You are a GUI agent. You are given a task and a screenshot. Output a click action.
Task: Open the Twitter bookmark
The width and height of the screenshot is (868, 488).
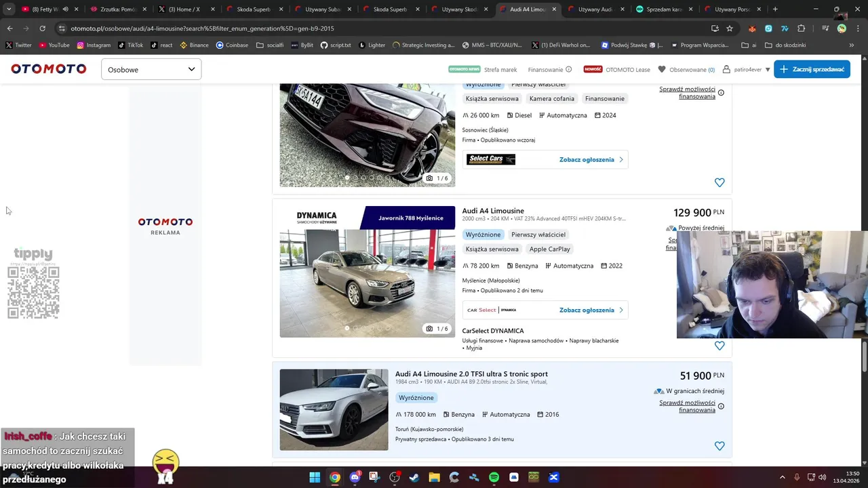pos(18,45)
